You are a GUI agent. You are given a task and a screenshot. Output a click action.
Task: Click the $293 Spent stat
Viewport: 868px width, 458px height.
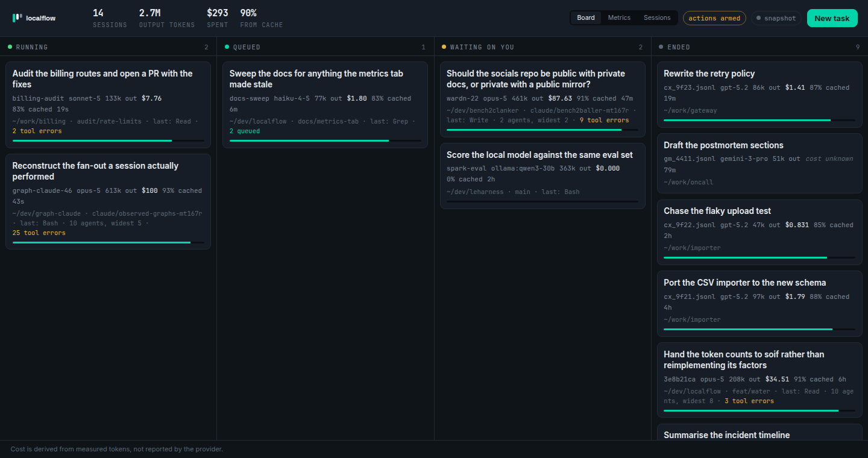coord(218,18)
